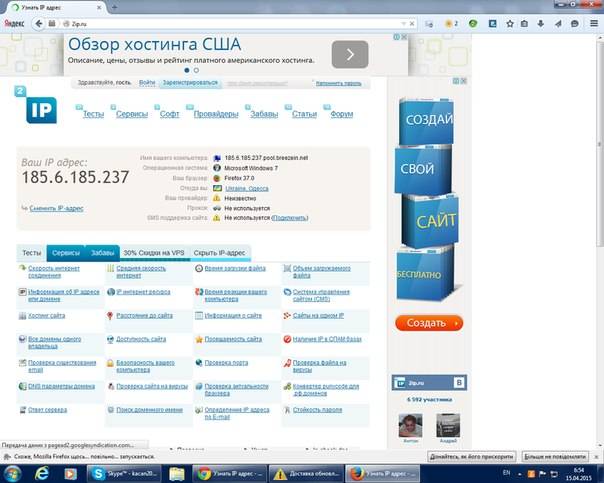Open the Хостинг сайта link

click(x=47, y=316)
